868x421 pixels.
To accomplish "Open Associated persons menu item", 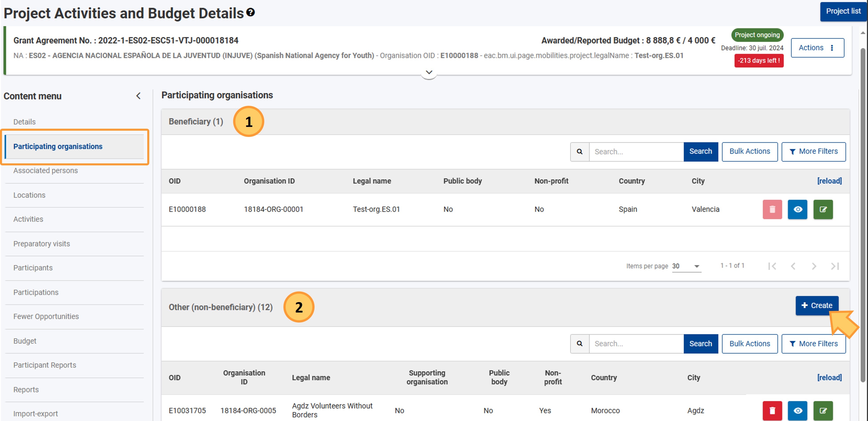I will pos(45,170).
